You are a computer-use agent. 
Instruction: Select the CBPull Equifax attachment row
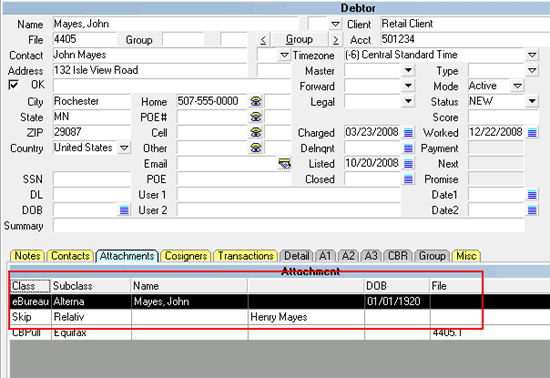280,332
